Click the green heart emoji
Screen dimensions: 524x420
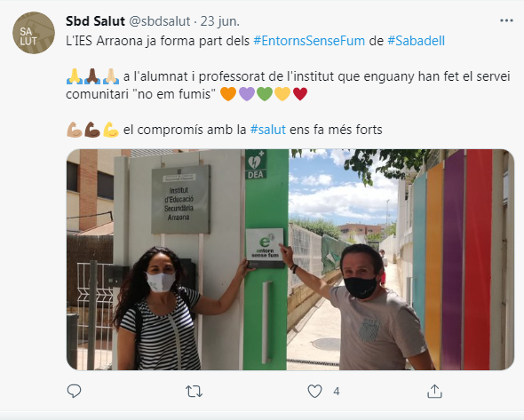265,94
